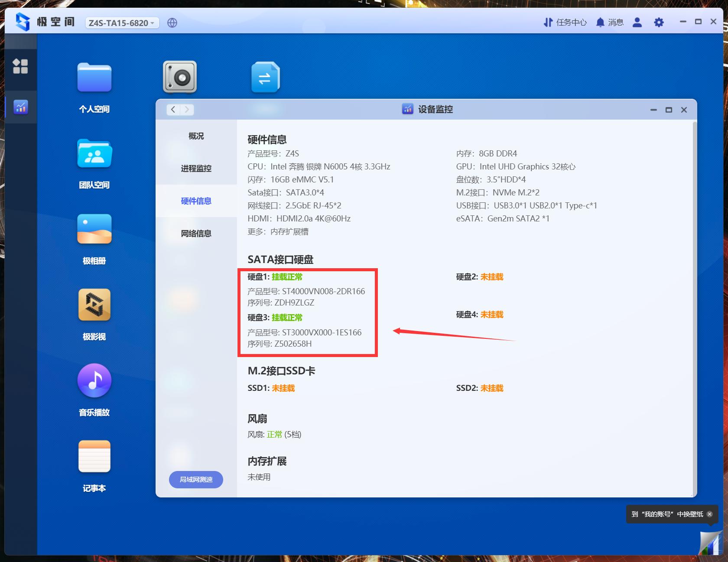Open the 极相册 photo album app
The width and height of the screenshot is (728, 562).
94,229
